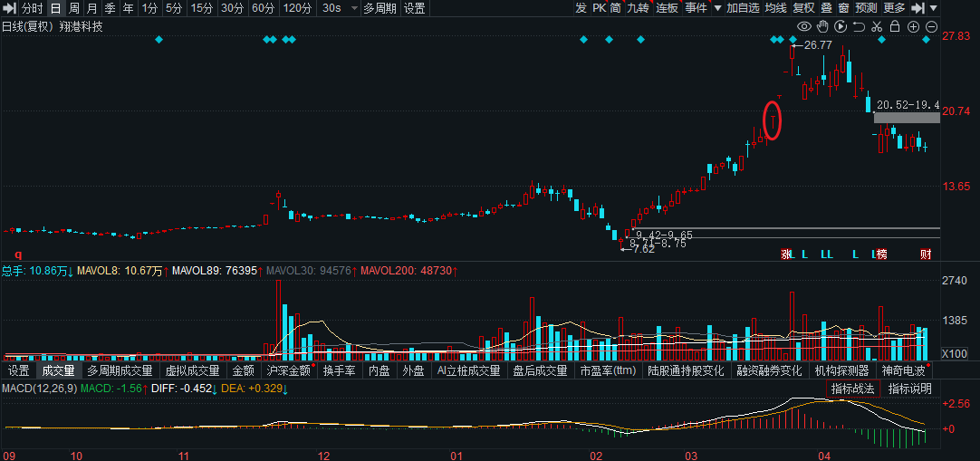Open the 指标战法 link
Image resolution: width=980 pixels, height=461 pixels.
tap(854, 389)
